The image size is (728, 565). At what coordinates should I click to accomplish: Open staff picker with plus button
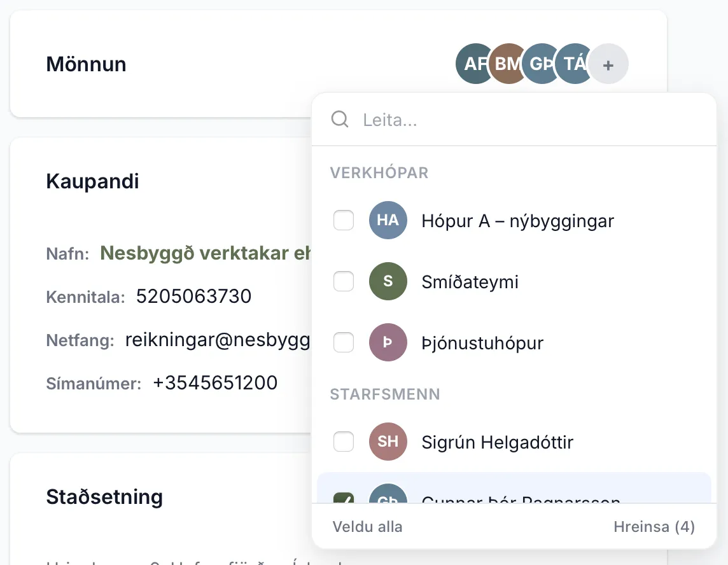point(608,64)
